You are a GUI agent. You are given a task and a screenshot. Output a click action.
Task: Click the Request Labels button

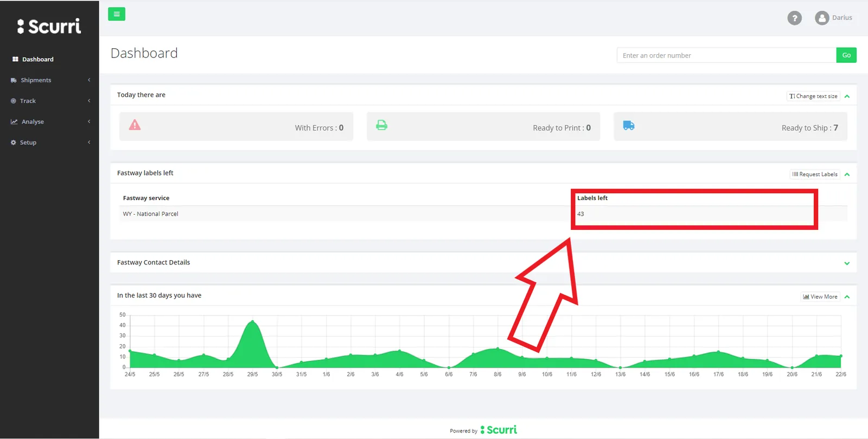[815, 174]
